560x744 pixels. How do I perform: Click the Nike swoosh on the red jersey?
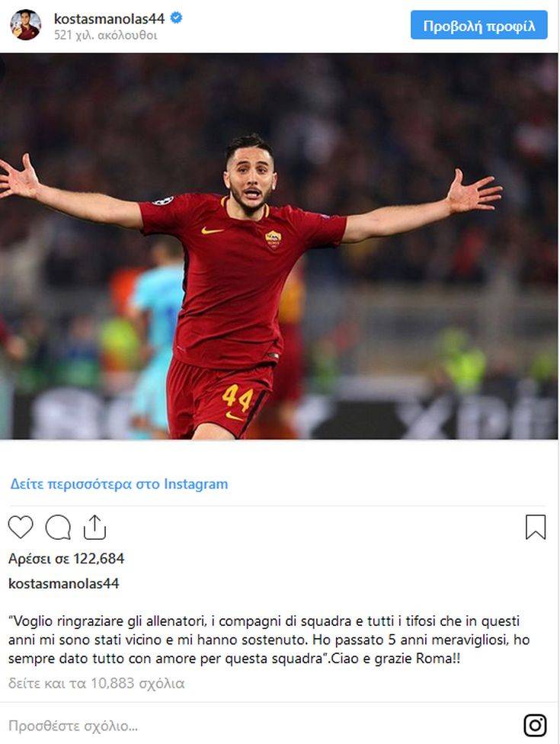[212, 231]
